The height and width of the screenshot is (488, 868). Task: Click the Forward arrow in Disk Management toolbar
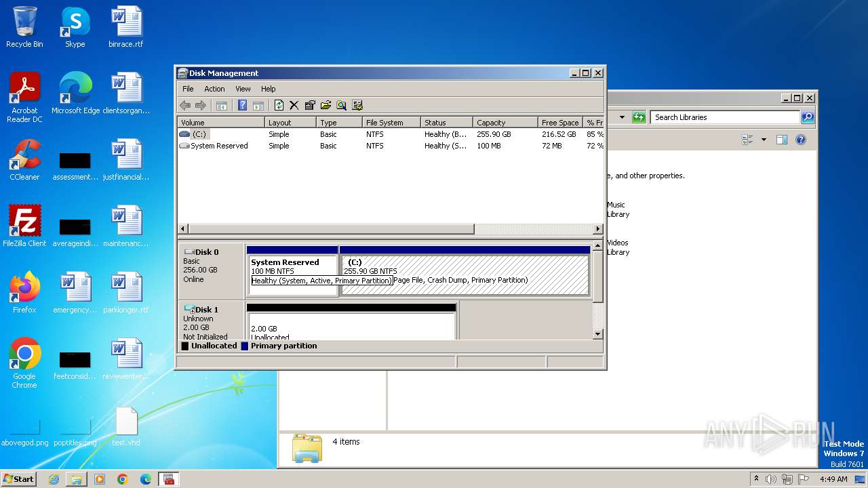pos(200,105)
